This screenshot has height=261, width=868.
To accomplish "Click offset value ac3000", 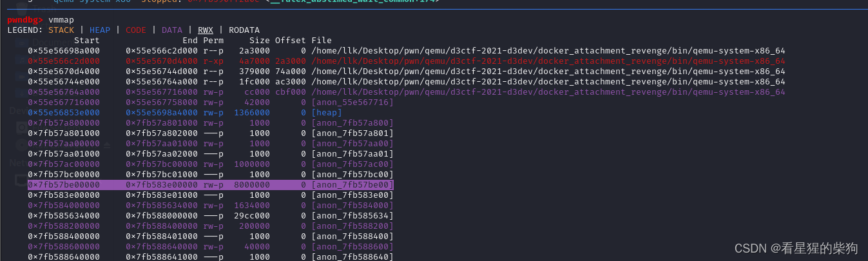I will 291,82.
